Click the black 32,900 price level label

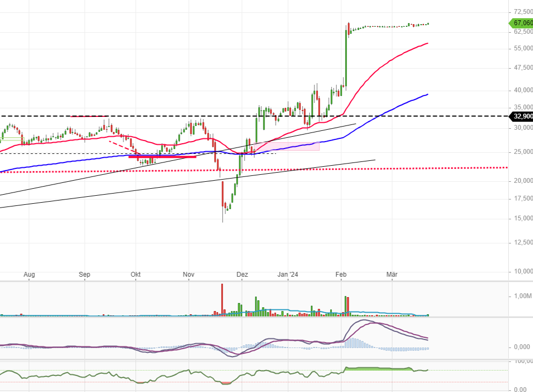(x=522, y=116)
